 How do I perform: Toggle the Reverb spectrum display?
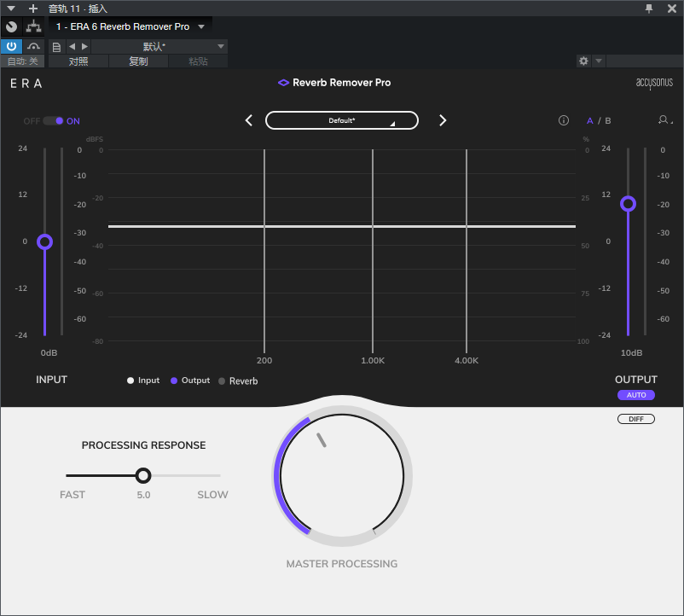click(x=238, y=381)
